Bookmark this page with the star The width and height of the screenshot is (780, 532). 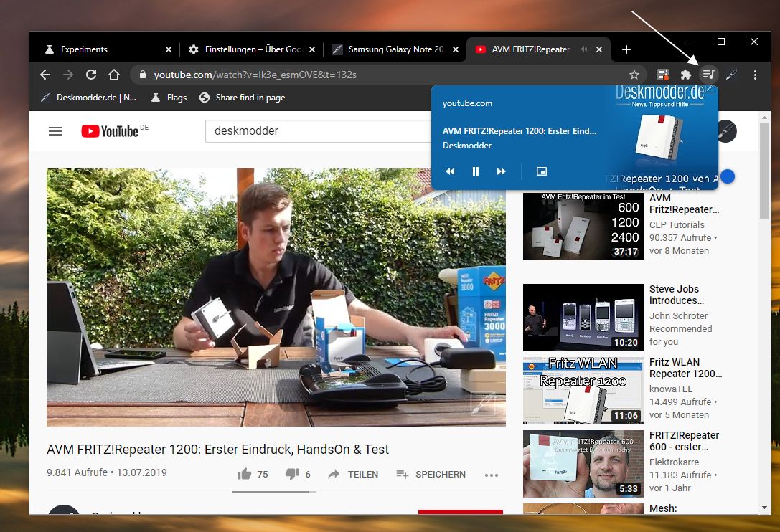[x=634, y=75]
